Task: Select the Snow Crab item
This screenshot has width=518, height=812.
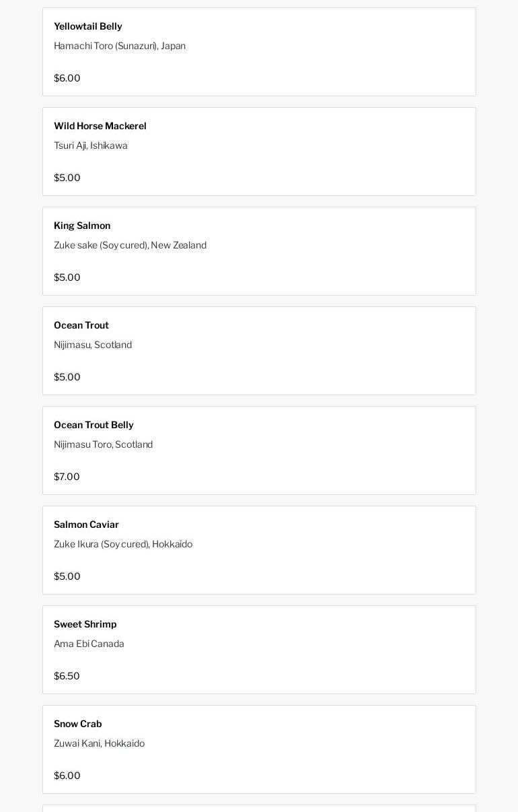Action: (x=259, y=749)
